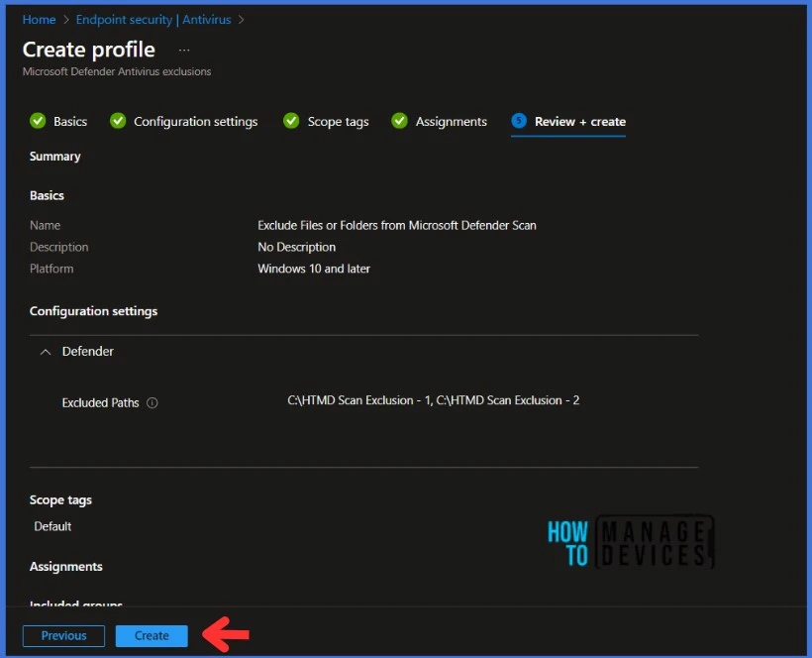Select the profile name value text
This screenshot has width=812, height=658.
point(397,225)
